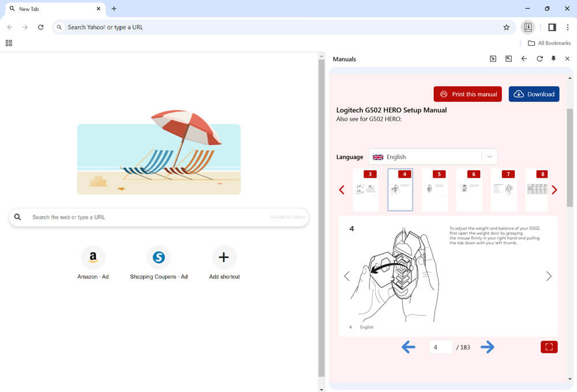
Task: Click the search magnifier on new tab
Action: [17, 217]
